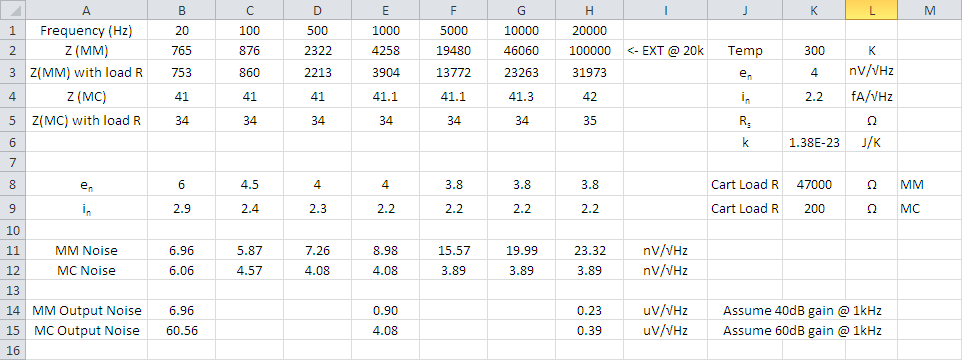
Task: Select MM Output Noise value 0.90
Action: (385, 311)
